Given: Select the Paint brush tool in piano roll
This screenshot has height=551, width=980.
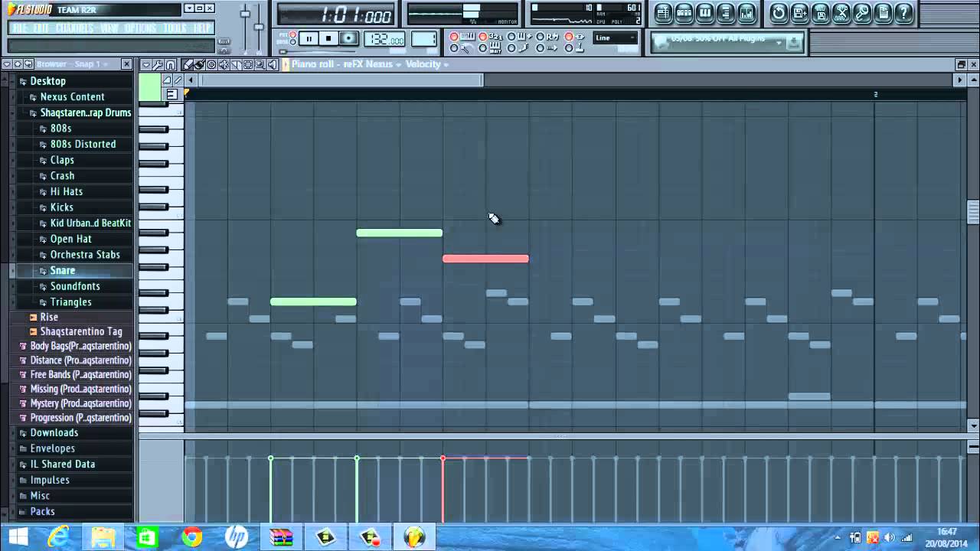Looking at the screenshot, I should (200, 64).
